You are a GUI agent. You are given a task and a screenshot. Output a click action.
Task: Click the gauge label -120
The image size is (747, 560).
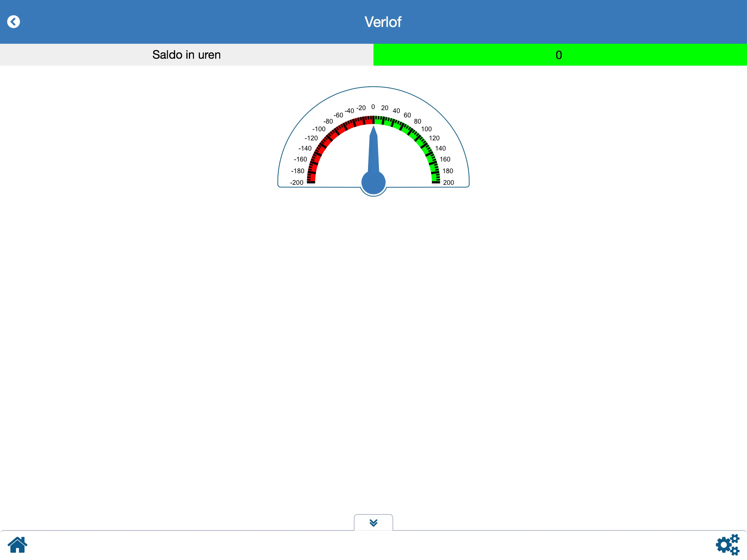coord(311,138)
